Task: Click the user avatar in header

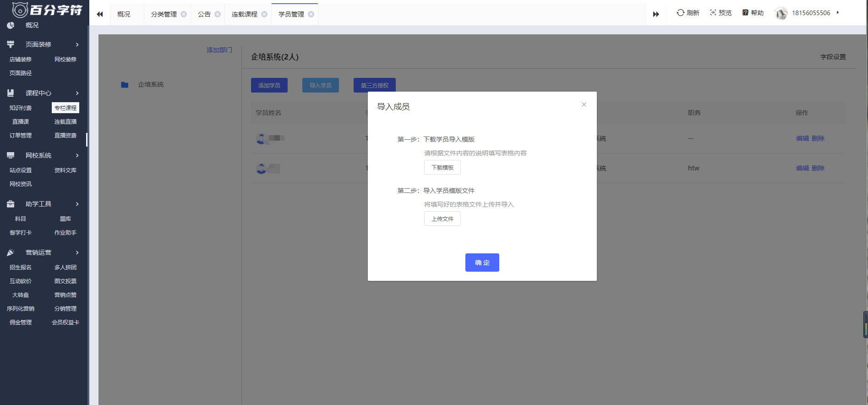Action: pyautogui.click(x=781, y=13)
